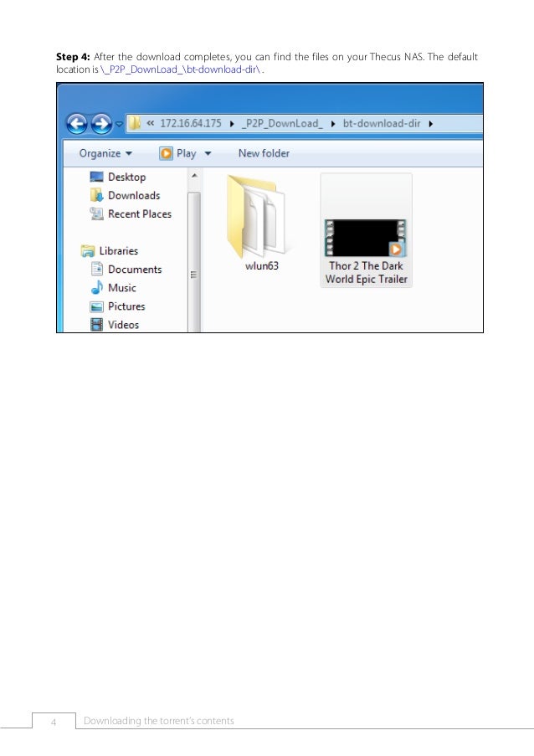
Task: Select Documents in navigation pane
Action: (135, 269)
